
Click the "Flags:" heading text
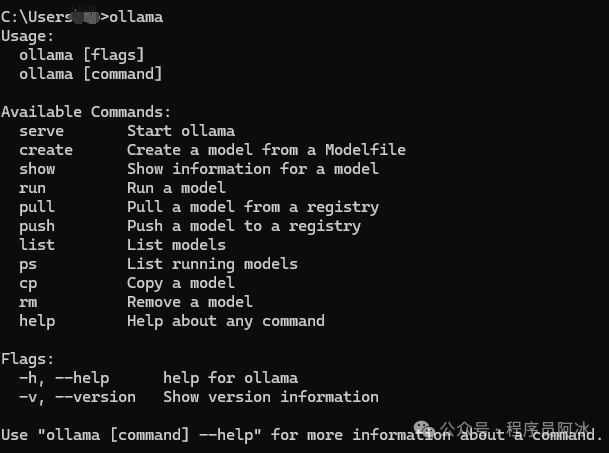(28, 358)
